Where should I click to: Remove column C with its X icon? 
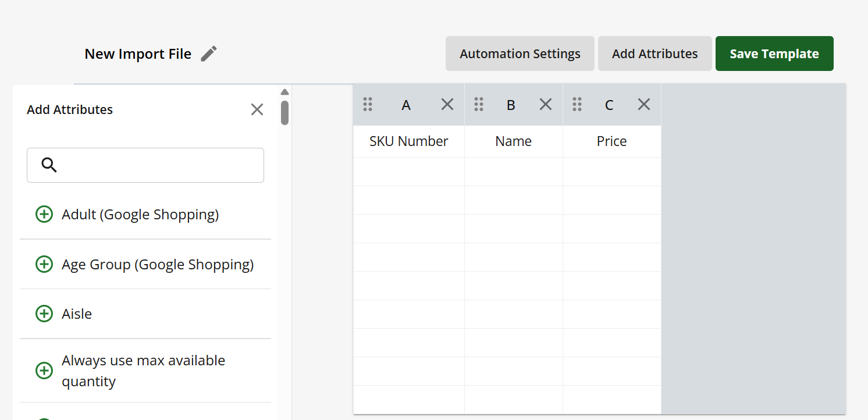(x=644, y=104)
